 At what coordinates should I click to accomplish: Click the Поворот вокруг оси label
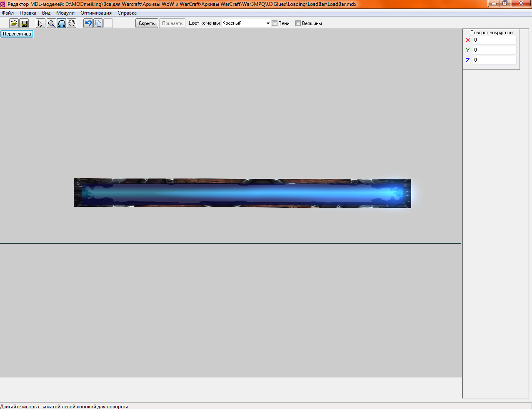coord(492,33)
